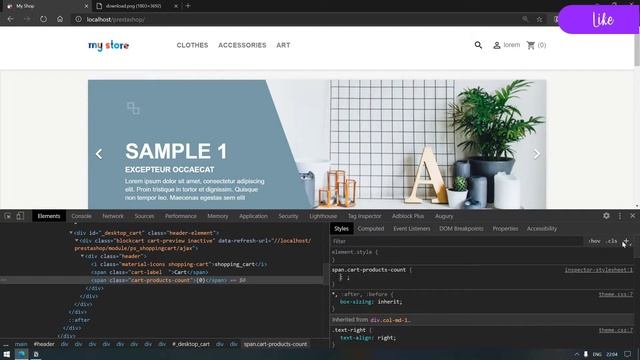Open theme.css link beside box-sizing rule

point(616,294)
